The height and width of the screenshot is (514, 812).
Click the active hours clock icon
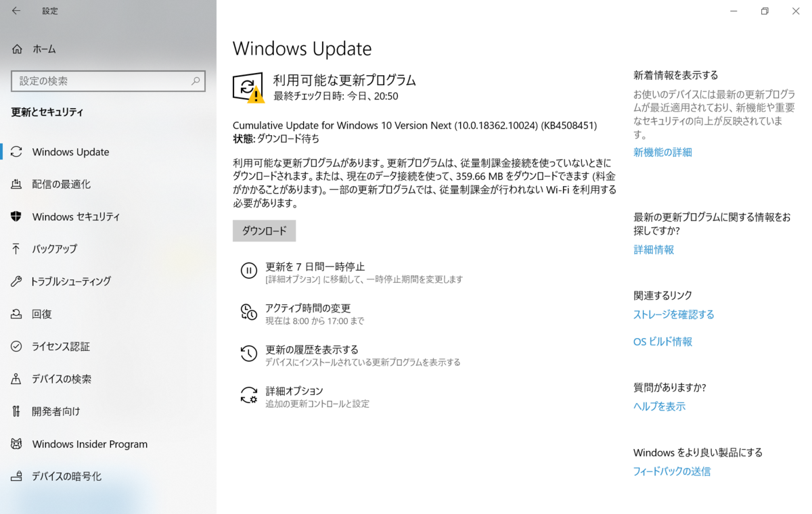coord(249,312)
